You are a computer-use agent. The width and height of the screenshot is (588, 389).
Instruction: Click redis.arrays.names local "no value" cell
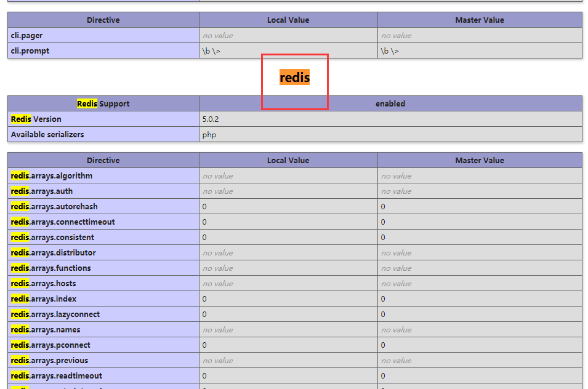click(x=288, y=329)
